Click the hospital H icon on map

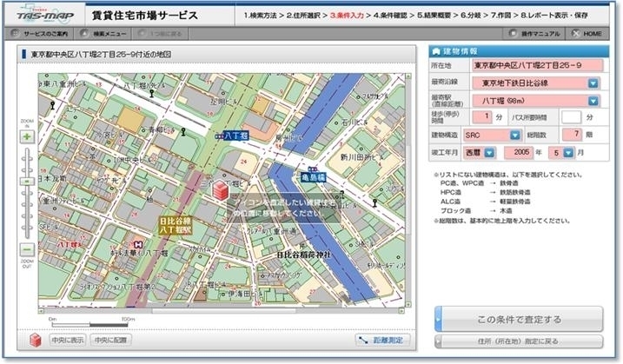coord(138,245)
